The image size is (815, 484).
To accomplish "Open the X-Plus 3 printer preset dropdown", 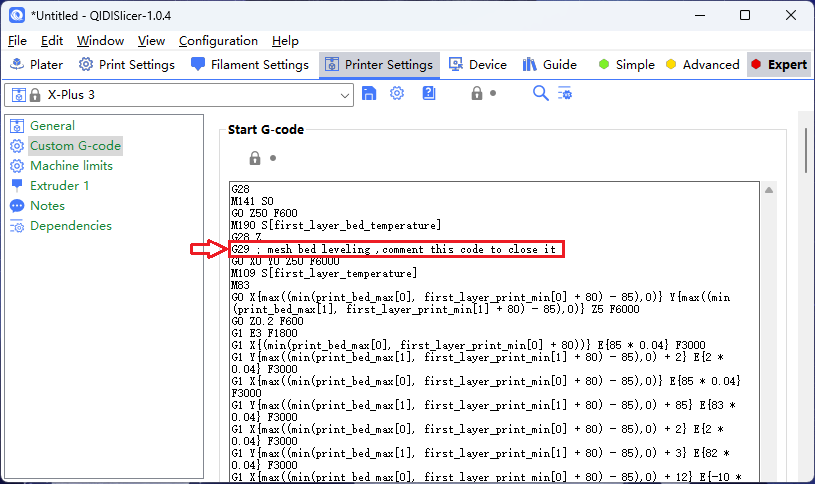I will (179, 95).
